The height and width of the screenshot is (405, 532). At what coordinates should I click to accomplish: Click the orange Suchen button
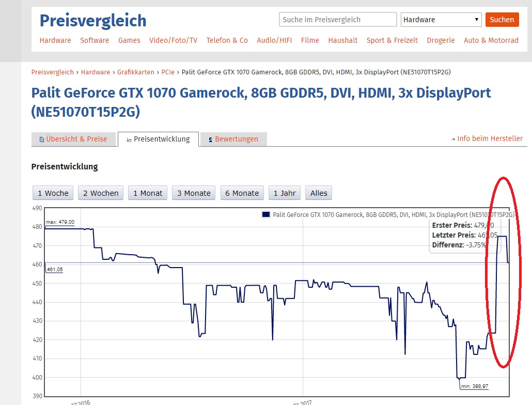502,20
